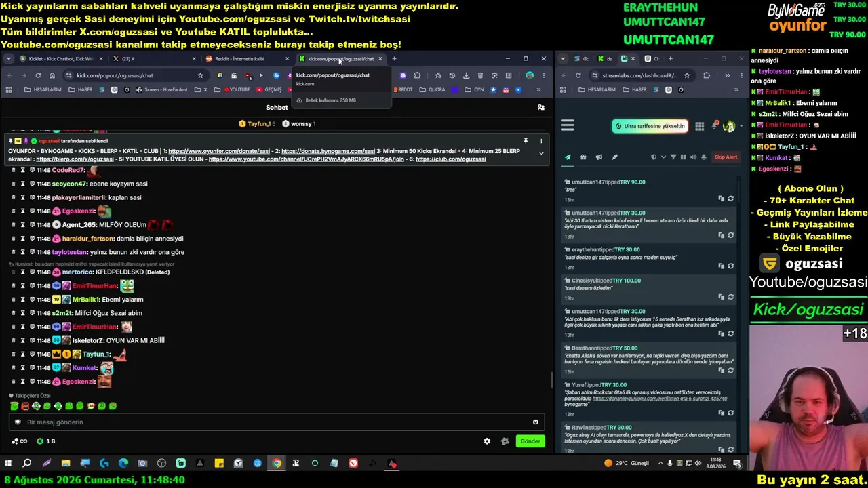Click the Kick chat scrollbar thumb

coord(551,380)
